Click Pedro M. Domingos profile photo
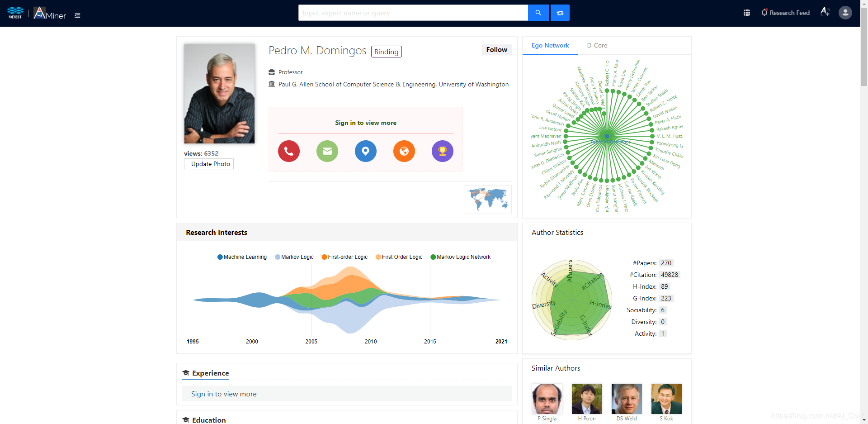The image size is (868, 424). tap(219, 94)
